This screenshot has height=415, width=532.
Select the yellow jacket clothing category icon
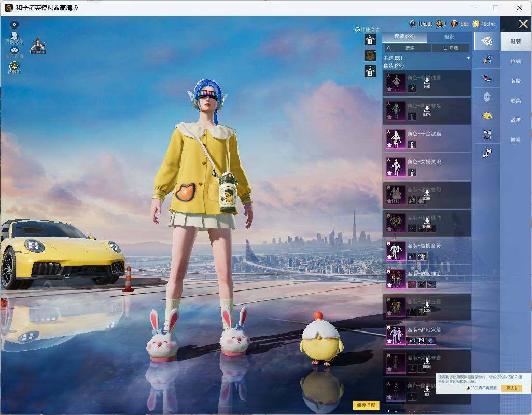click(x=487, y=116)
